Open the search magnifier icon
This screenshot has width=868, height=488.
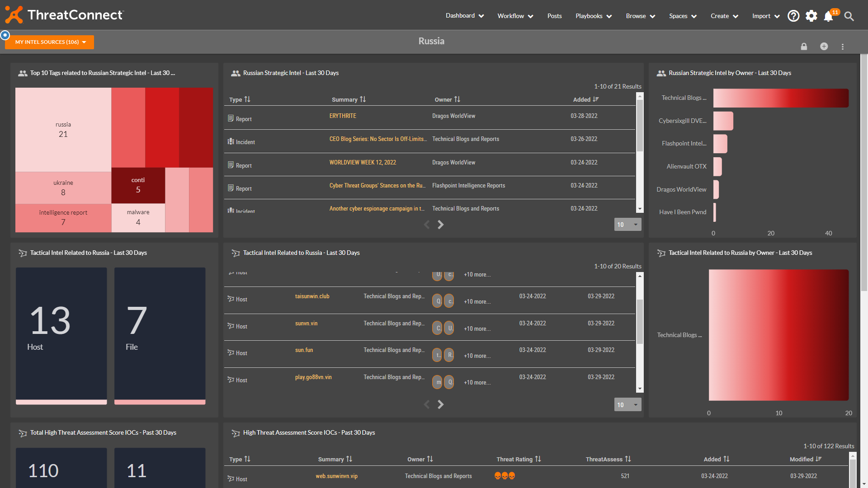[x=849, y=15]
